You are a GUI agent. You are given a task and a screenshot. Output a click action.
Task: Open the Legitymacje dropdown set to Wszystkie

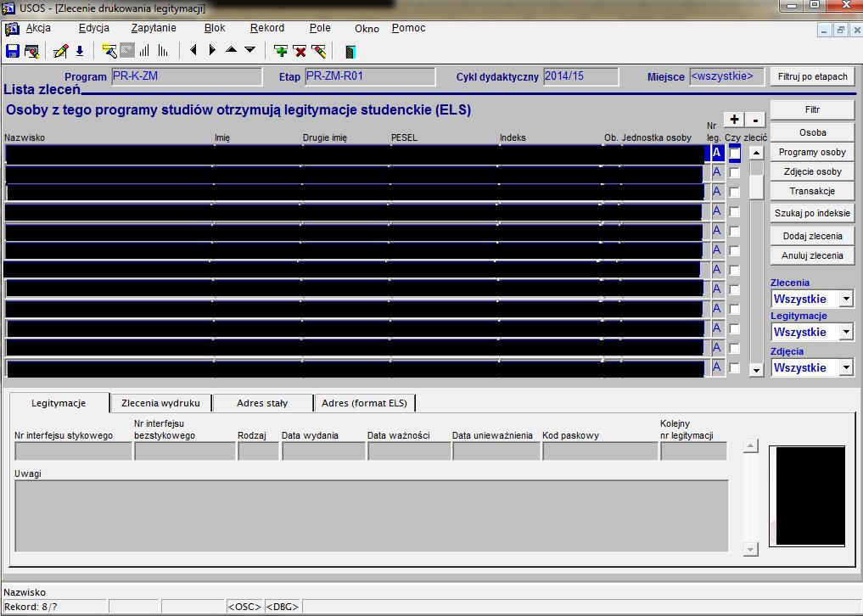point(846,332)
